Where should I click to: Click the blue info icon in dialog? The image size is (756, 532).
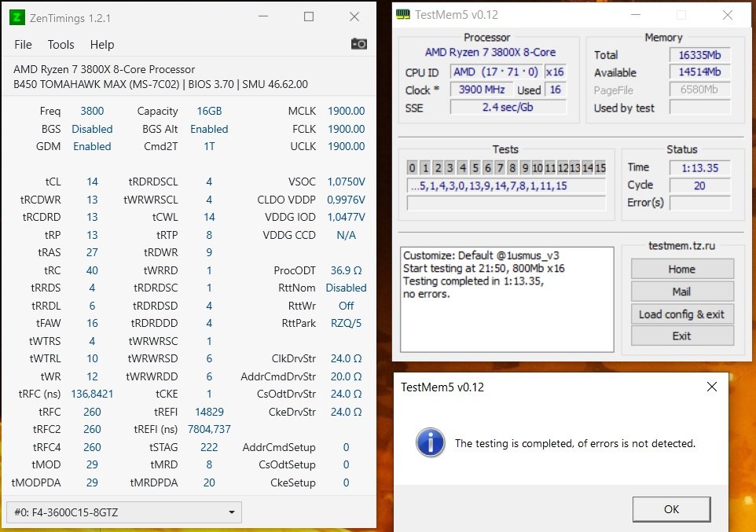[x=430, y=442]
